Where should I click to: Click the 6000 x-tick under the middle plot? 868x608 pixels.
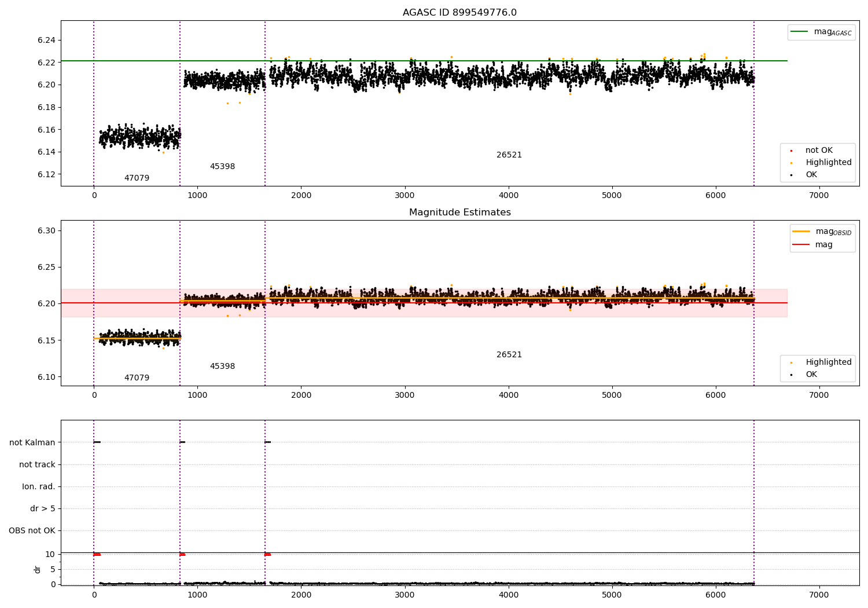pos(715,395)
